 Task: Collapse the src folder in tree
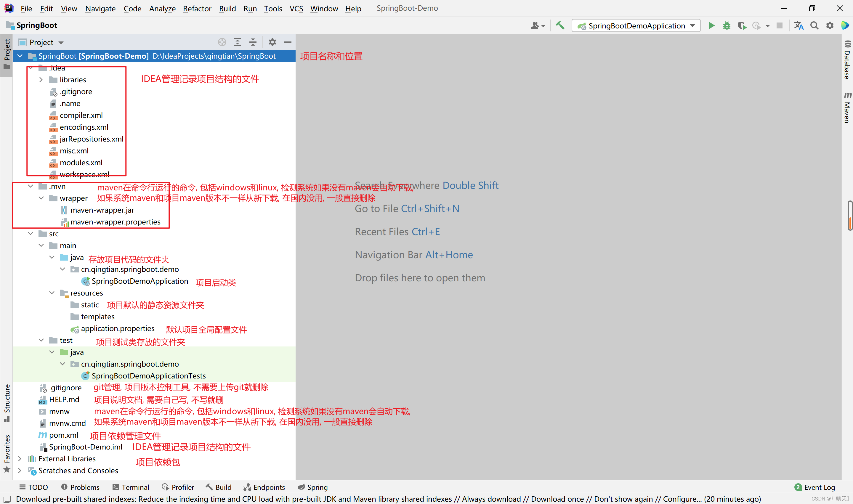[31, 234]
